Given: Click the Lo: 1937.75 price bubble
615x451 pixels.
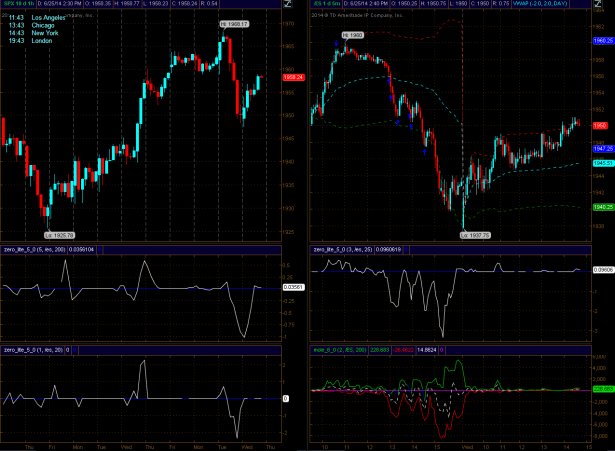Looking at the screenshot, I should tap(475, 235).
